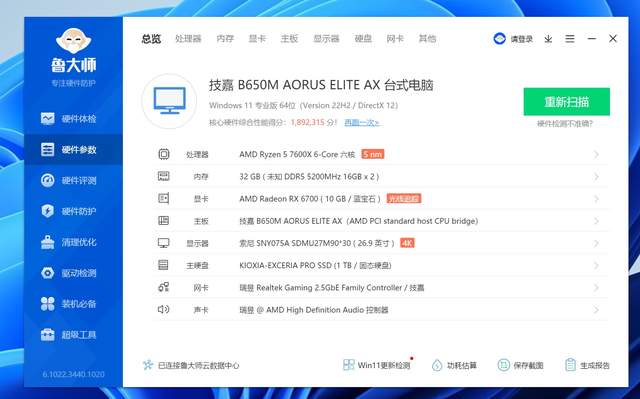
Task: Open 硬件体检 hardware checkup in sidebar
Action: coord(69,119)
